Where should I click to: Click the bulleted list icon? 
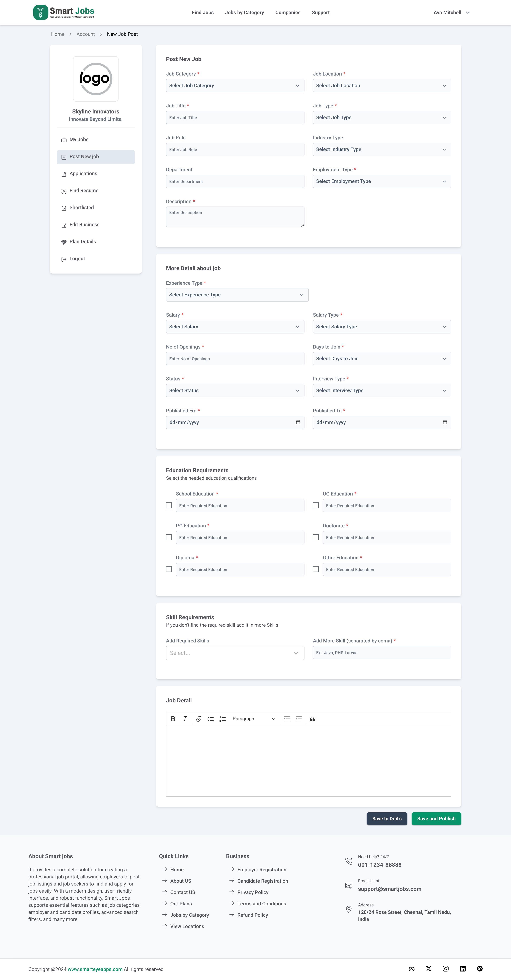coord(211,719)
